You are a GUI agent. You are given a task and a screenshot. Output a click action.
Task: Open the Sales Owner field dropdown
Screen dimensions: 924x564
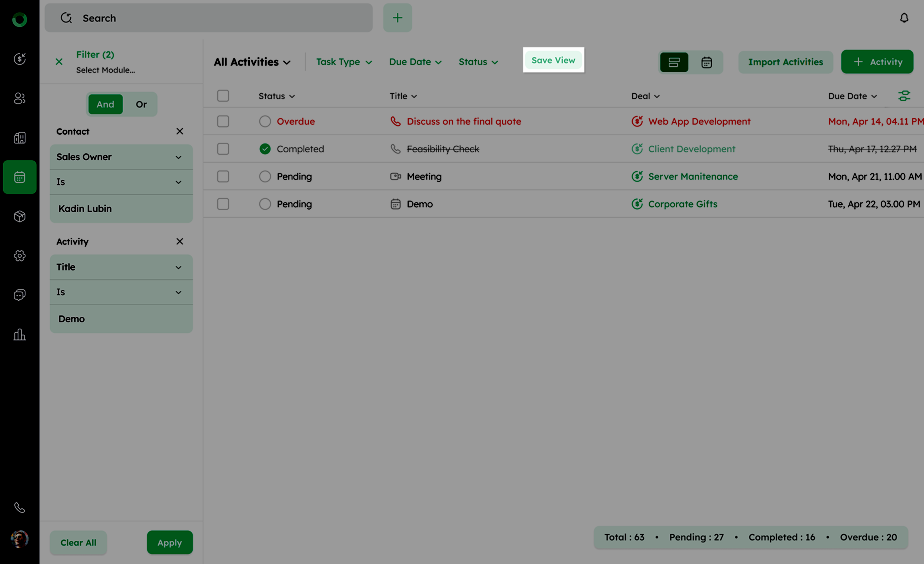121,157
